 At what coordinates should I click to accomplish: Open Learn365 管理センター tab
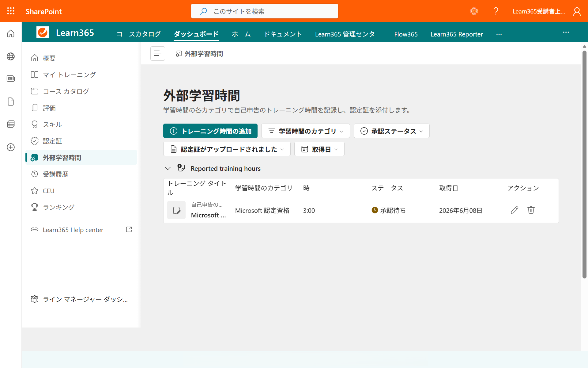348,34
